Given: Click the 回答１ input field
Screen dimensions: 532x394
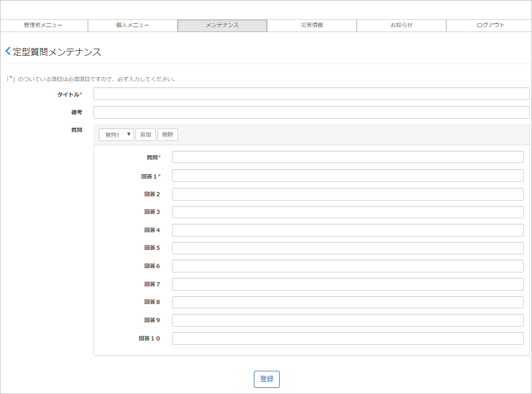Looking at the screenshot, I should 347,176.
